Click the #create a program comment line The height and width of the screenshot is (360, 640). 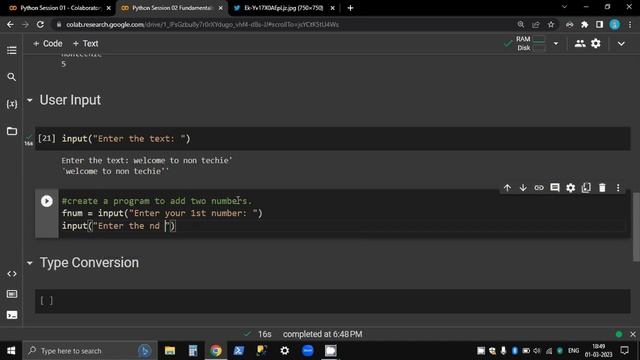157,201
